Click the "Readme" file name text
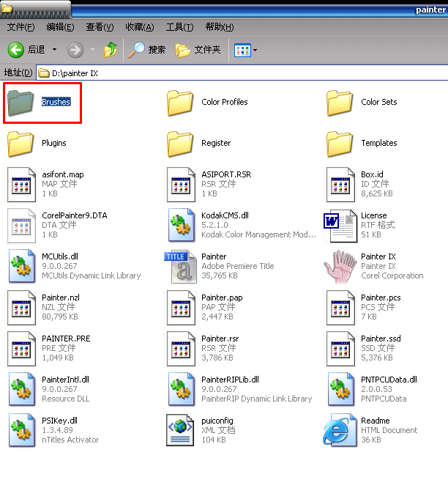The image size is (448, 477). (x=376, y=421)
